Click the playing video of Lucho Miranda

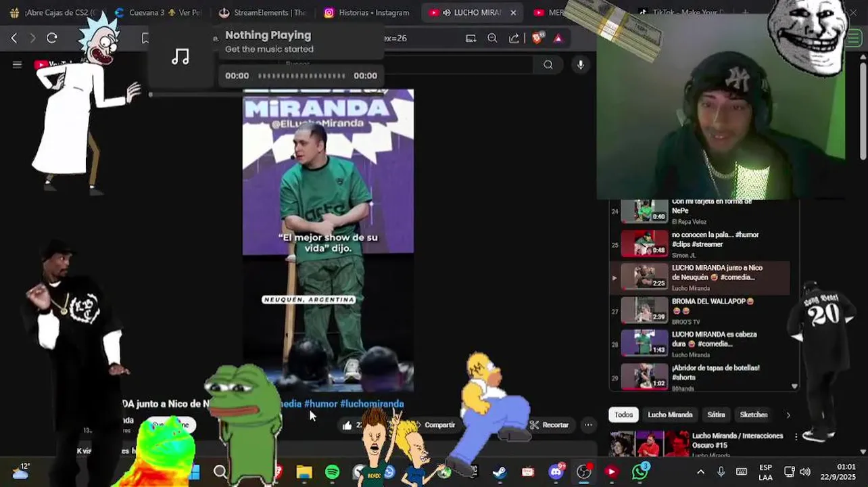328,240
